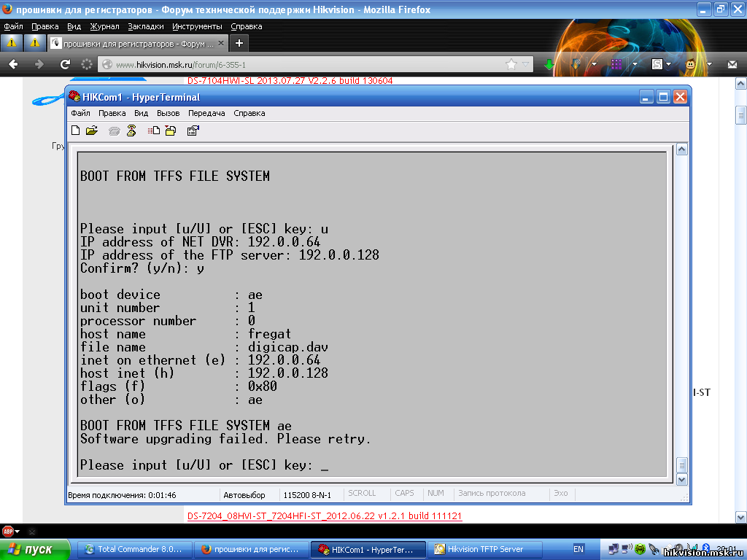This screenshot has width=747, height=560.
Task: Click the EN language indicator
Action: tap(578, 549)
